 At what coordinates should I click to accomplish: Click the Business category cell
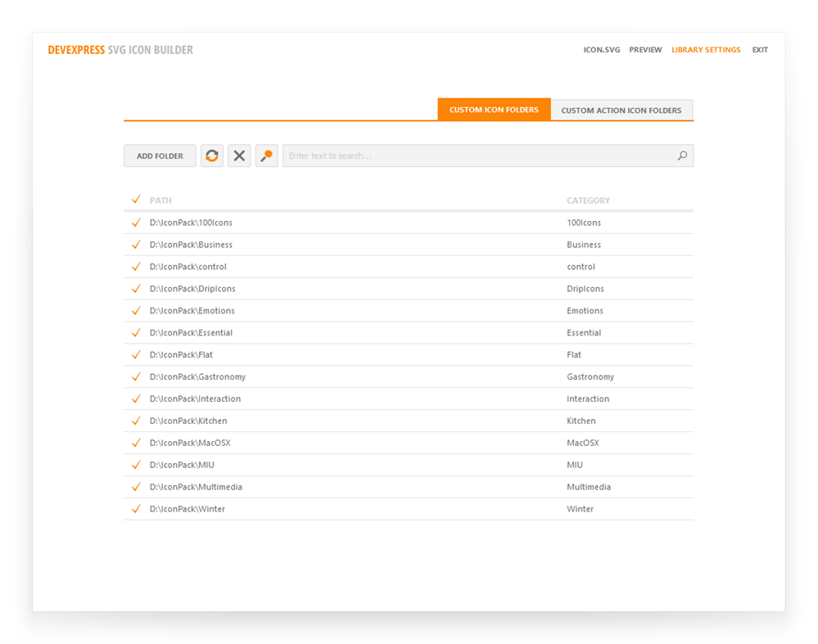584,245
